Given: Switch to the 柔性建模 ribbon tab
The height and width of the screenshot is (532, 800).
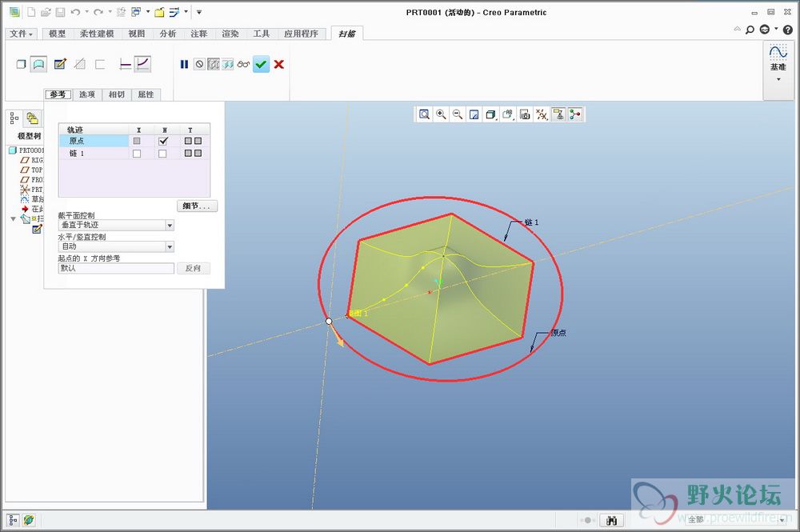Looking at the screenshot, I should (x=97, y=34).
